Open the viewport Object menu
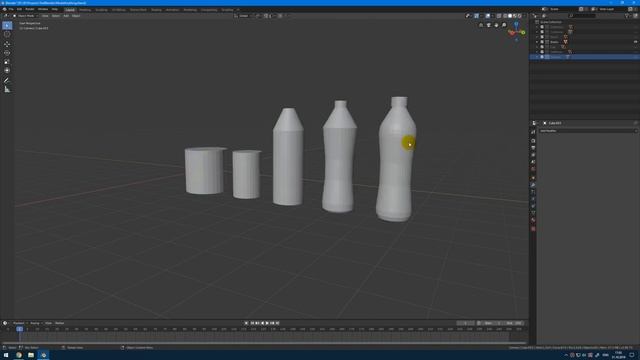640x360 pixels. 76,16
